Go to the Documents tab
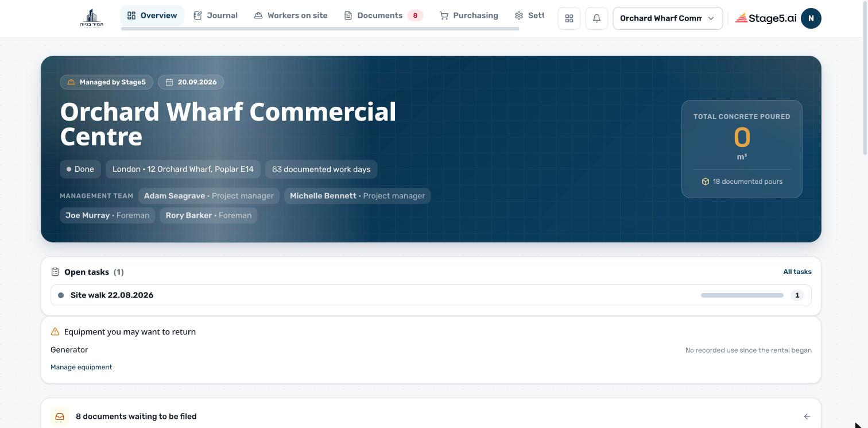The width and height of the screenshot is (868, 428). click(383, 16)
